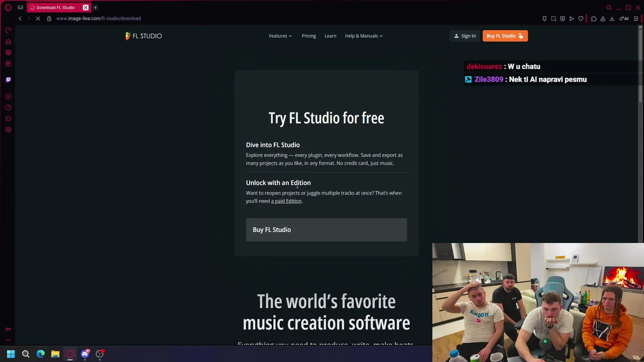Click the Sign In button
The image size is (644, 362).
click(x=464, y=36)
